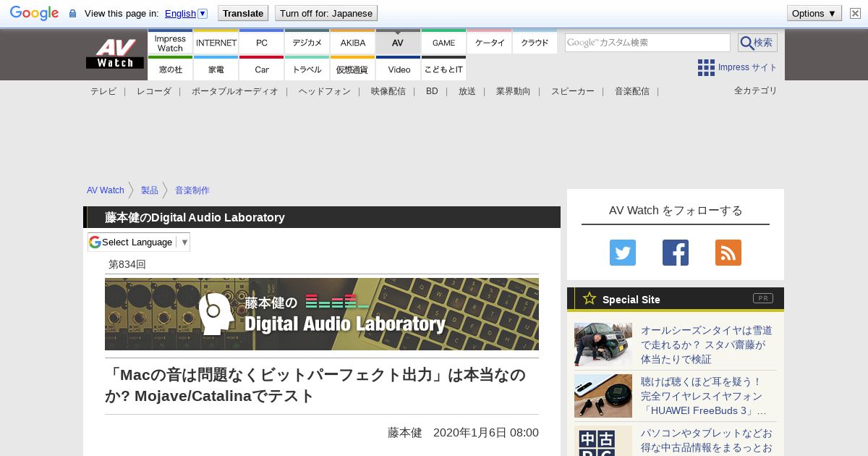Select the AV tab
Screen dimensions: 868x456
coord(398,43)
